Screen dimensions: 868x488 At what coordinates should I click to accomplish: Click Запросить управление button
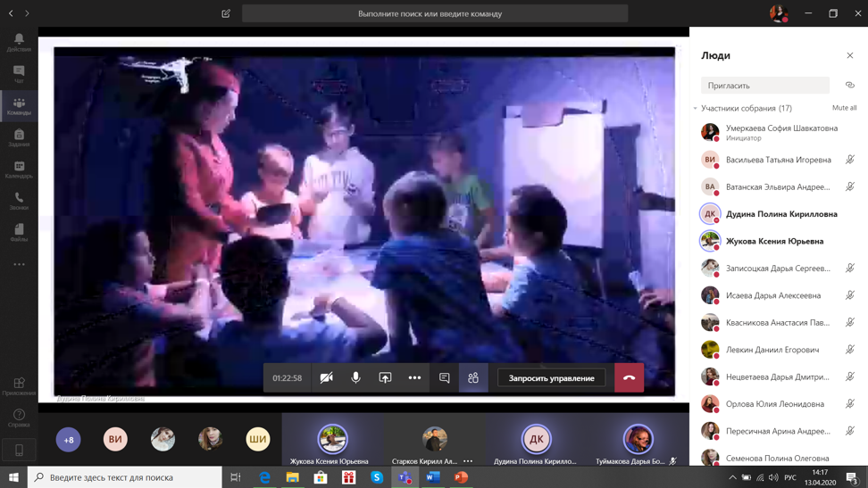551,378
